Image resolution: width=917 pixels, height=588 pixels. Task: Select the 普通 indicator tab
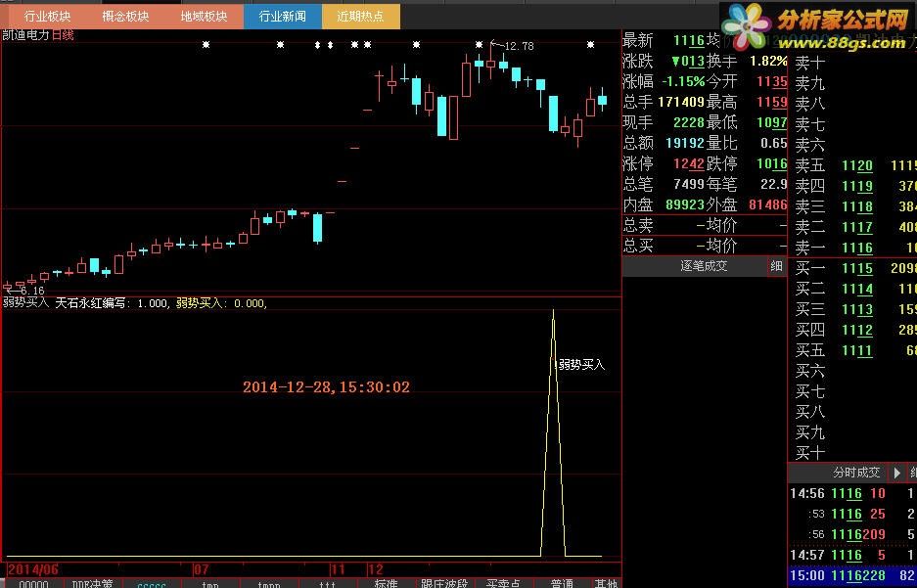[x=562, y=583]
